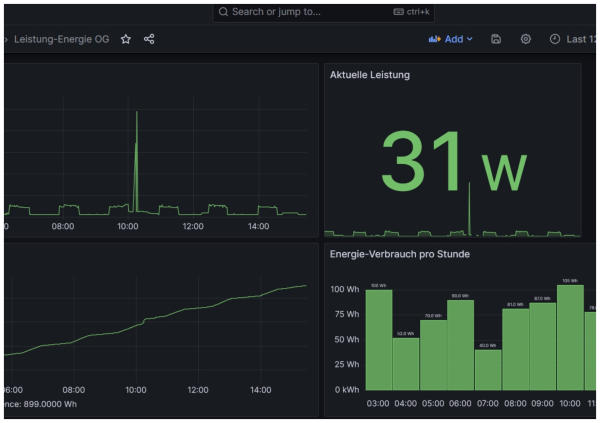Click the Leistung-Energie OG breadcrumb
The image size is (600, 423).
pyautogui.click(x=64, y=39)
